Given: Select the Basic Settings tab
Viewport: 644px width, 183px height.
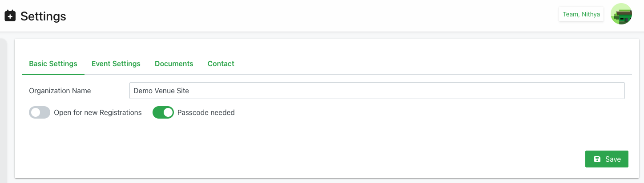Looking at the screenshot, I should tap(53, 64).
